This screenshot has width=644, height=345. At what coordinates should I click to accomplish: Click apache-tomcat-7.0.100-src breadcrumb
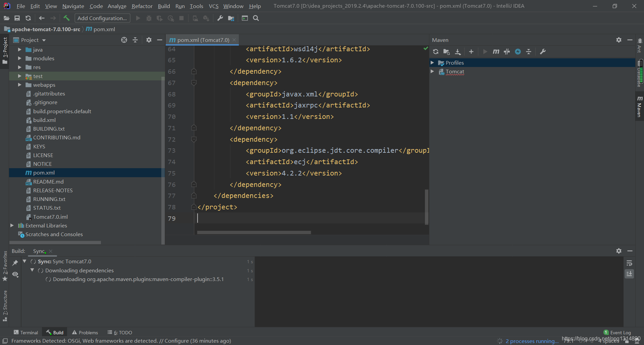(46, 29)
